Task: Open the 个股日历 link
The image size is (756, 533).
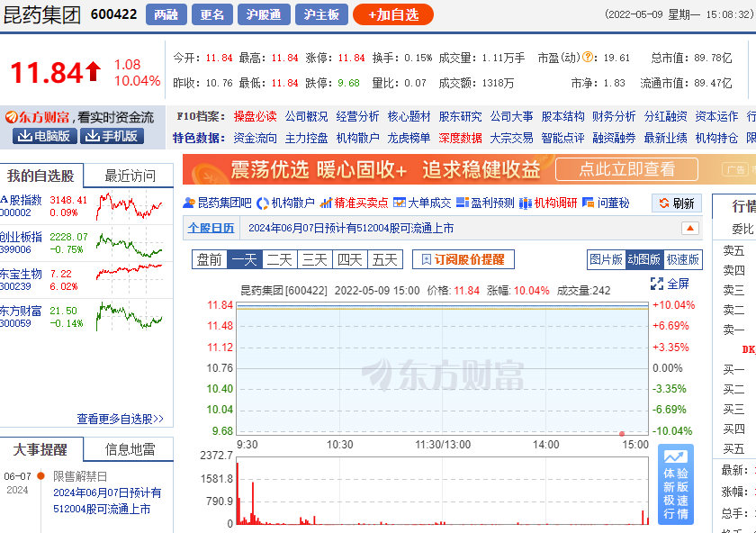Action: point(211,228)
